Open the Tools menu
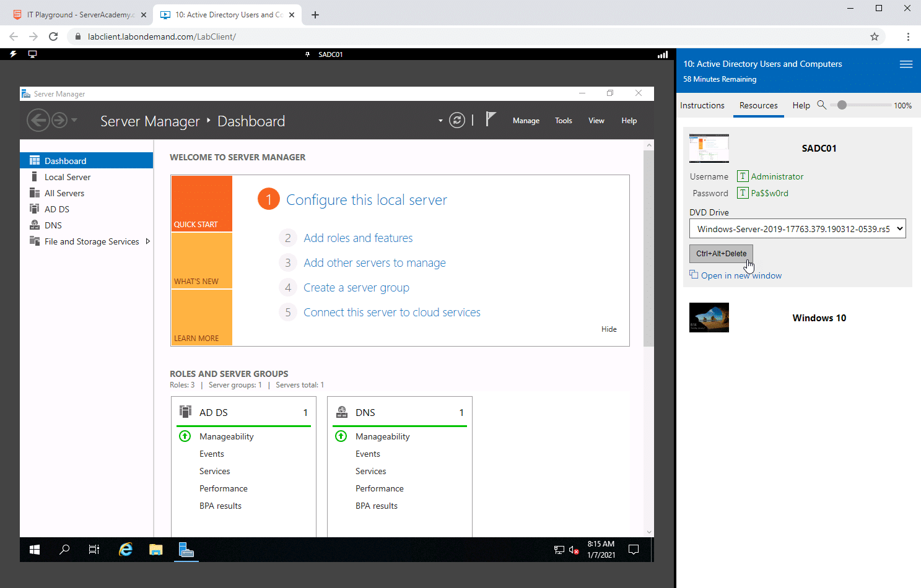The image size is (921, 588). click(563, 121)
